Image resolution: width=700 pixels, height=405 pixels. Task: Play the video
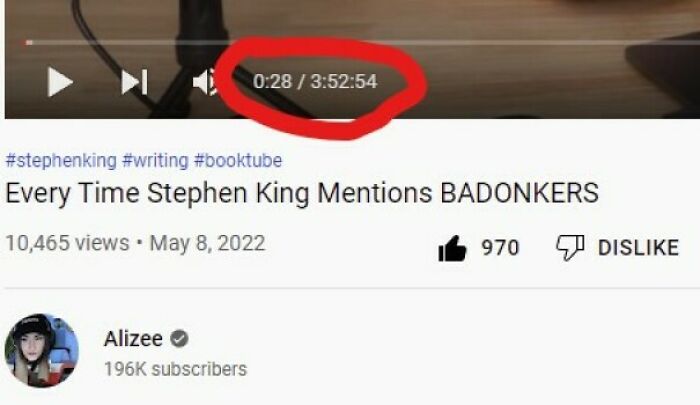point(60,82)
